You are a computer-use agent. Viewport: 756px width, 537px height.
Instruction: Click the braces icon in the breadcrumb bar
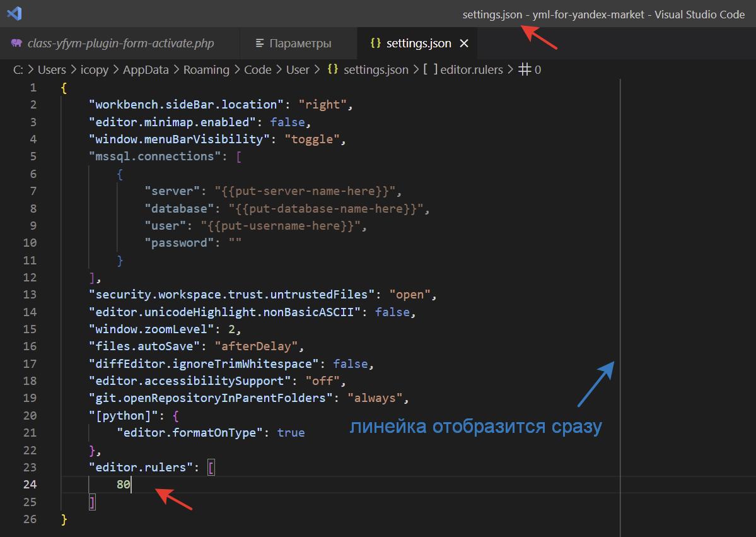[x=332, y=70]
